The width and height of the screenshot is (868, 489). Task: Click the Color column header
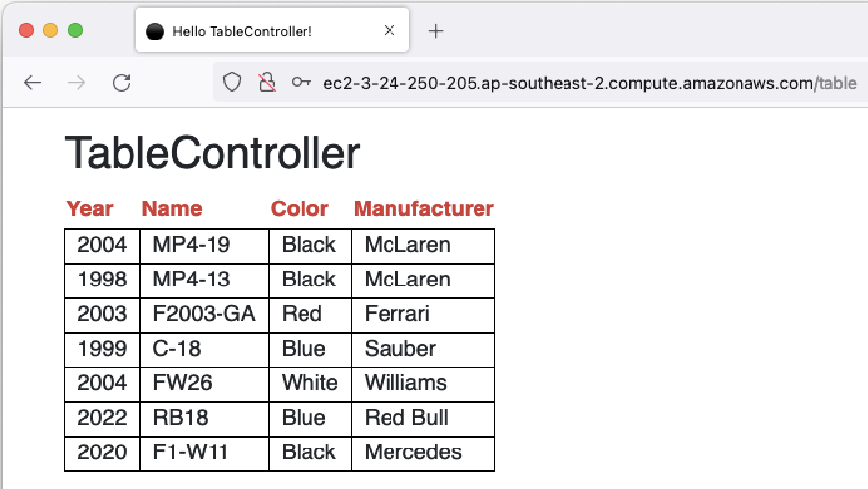click(300, 209)
